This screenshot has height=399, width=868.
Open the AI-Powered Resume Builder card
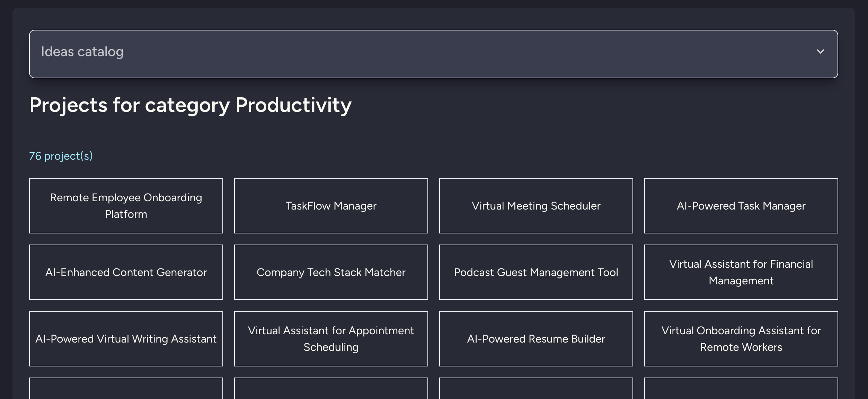pos(536,339)
